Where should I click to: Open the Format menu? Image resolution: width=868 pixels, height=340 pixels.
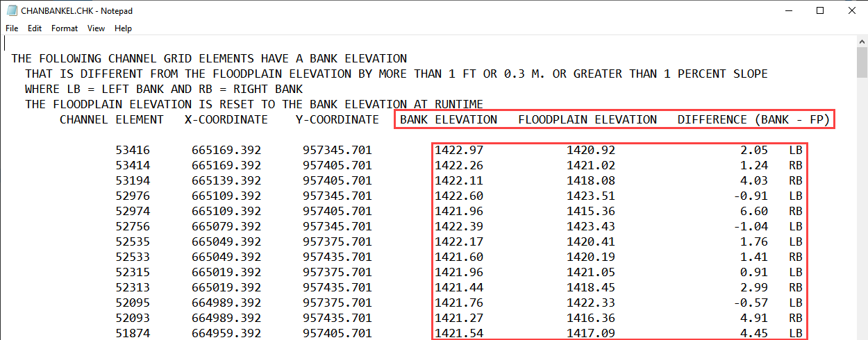tap(65, 28)
